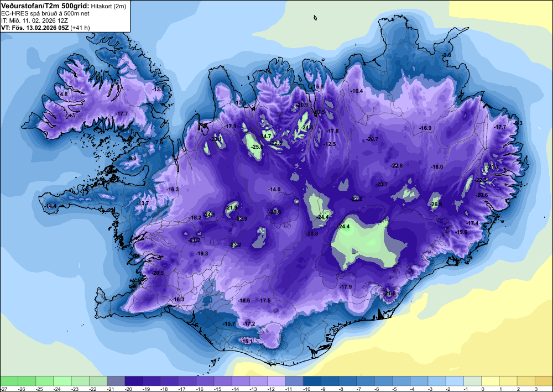Click the -15.1 temperature label
Image resolution: width=553 pixels, height=392 pixels.
coord(247,341)
